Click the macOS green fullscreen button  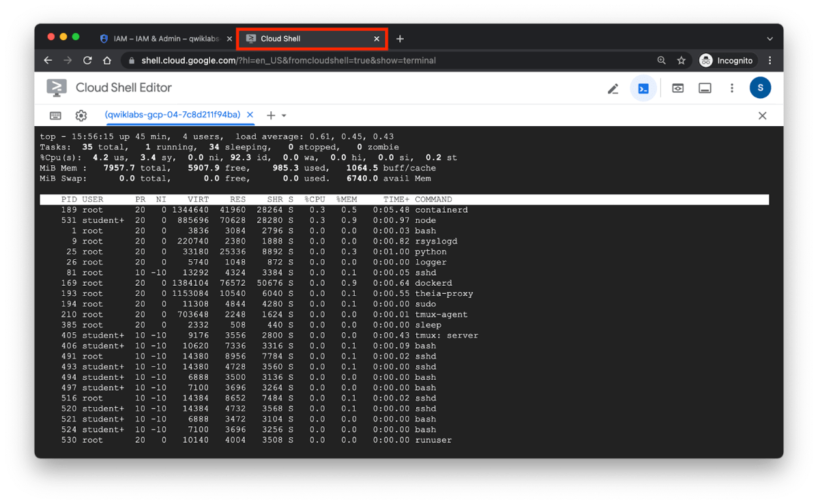click(x=76, y=37)
